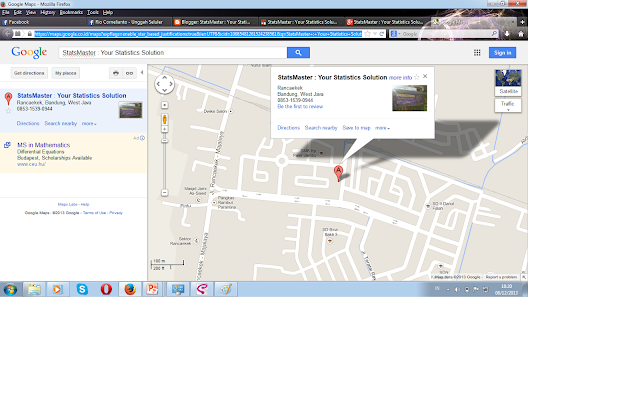Click red marker A on the map
Screen dimensions: 640x402
click(338, 173)
